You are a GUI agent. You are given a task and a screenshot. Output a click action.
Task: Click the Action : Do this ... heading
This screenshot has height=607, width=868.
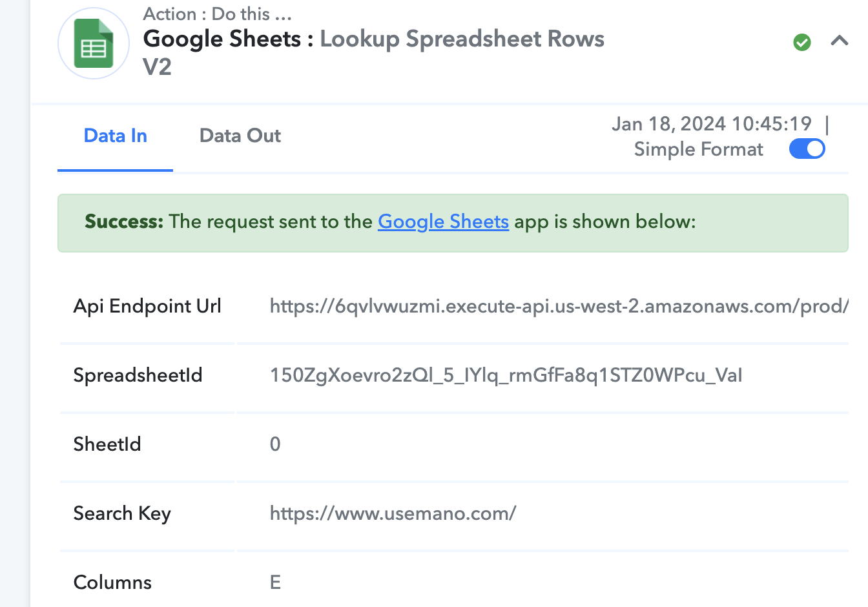218,14
